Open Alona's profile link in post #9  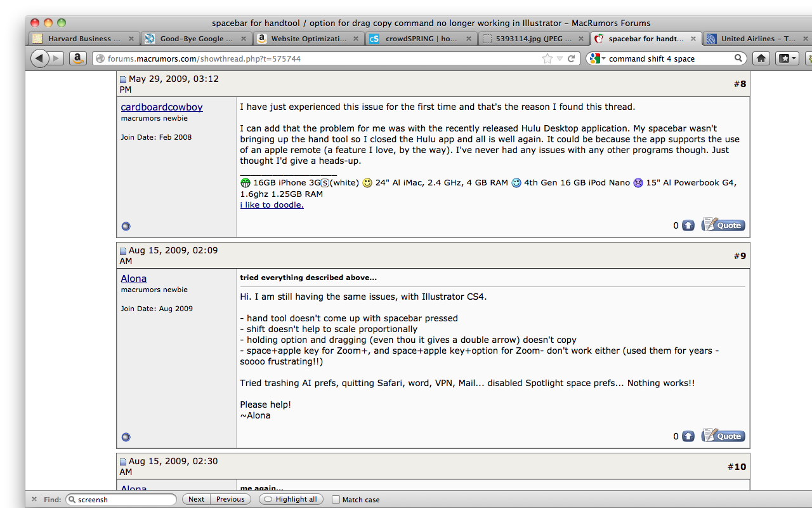click(134, 278)
